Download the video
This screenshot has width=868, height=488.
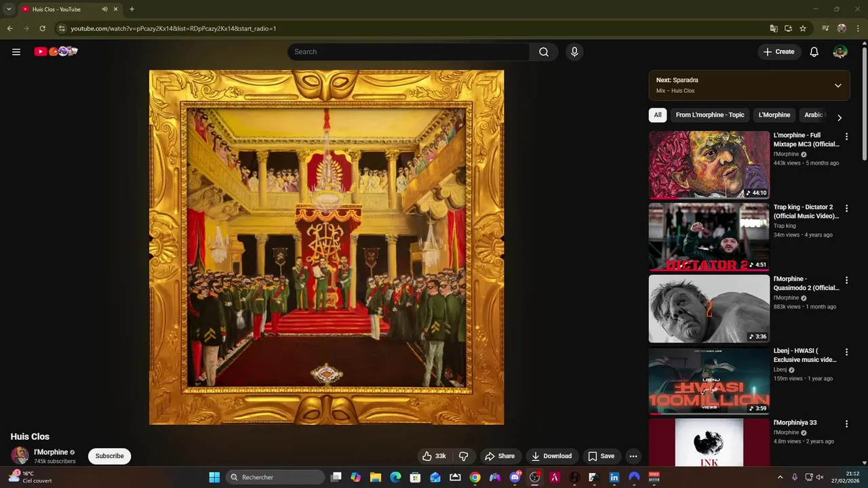coord(551,456)
